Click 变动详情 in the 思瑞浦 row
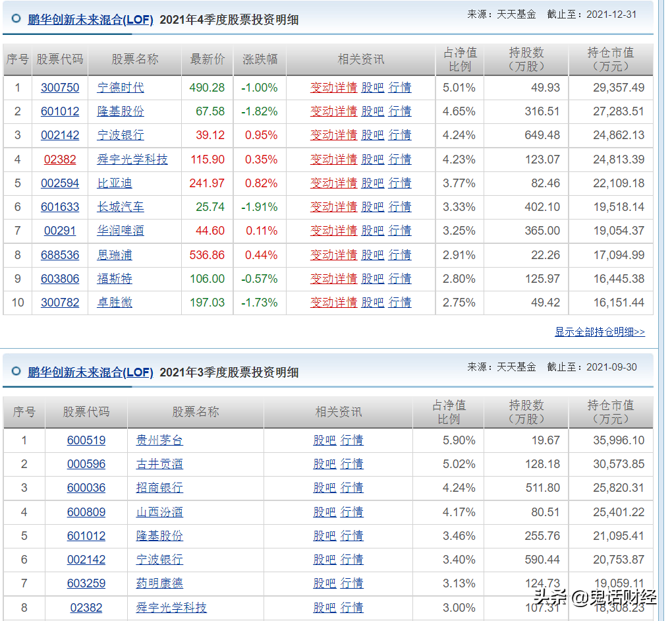This screenshot has width=672, height=621. 333,255
